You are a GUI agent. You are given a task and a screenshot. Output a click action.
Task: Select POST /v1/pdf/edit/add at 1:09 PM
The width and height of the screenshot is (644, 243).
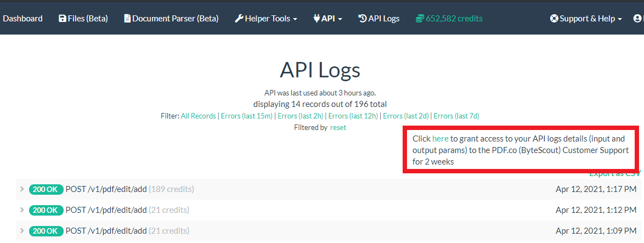point(106,231)
